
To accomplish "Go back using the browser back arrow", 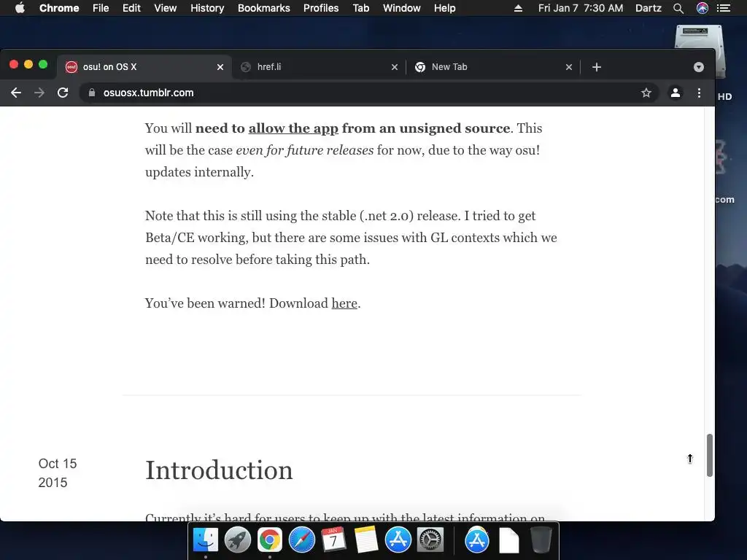I will click(x=16, y=93).
